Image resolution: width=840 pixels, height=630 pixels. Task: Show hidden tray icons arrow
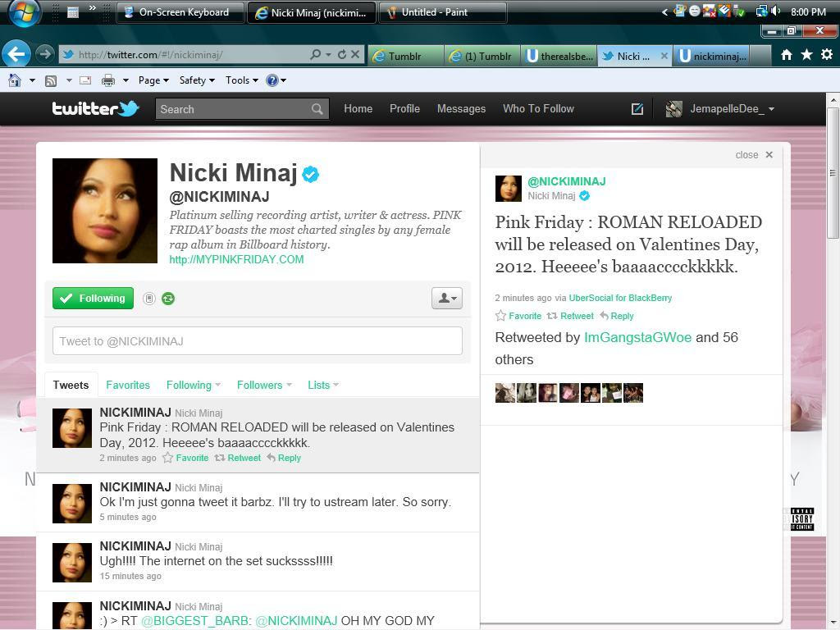pyautogui.click(x=664, y=11)
